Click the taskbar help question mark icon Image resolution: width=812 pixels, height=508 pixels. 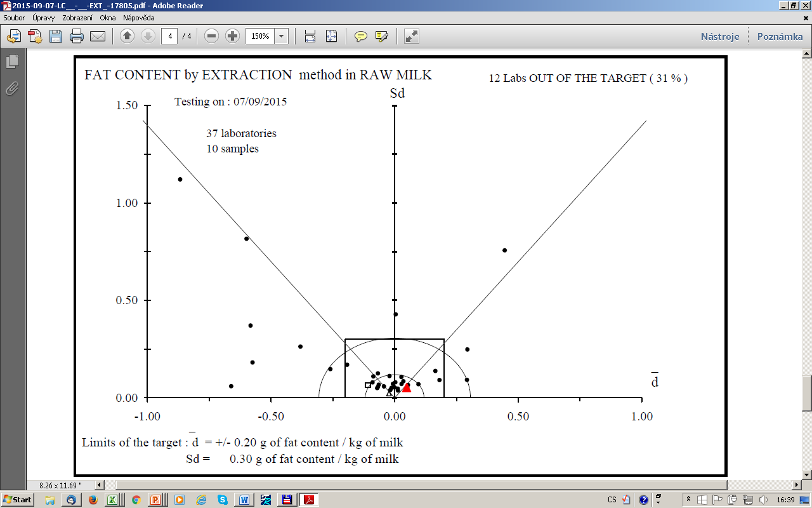pyautogui.click(x=643, y=500)
